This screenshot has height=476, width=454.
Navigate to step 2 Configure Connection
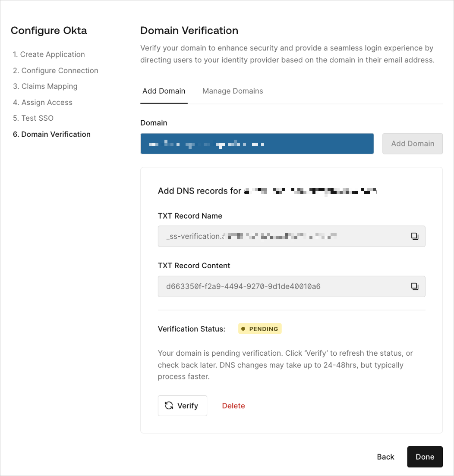[x=55, y=70]
